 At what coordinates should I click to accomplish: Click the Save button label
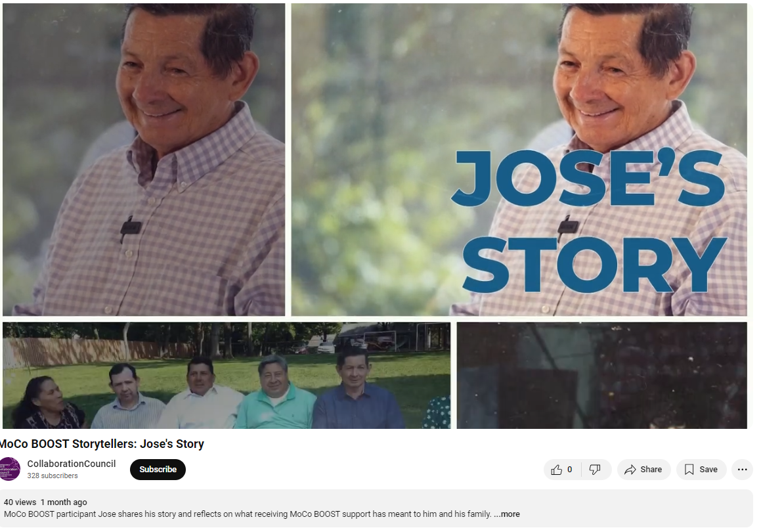point(708,470)
